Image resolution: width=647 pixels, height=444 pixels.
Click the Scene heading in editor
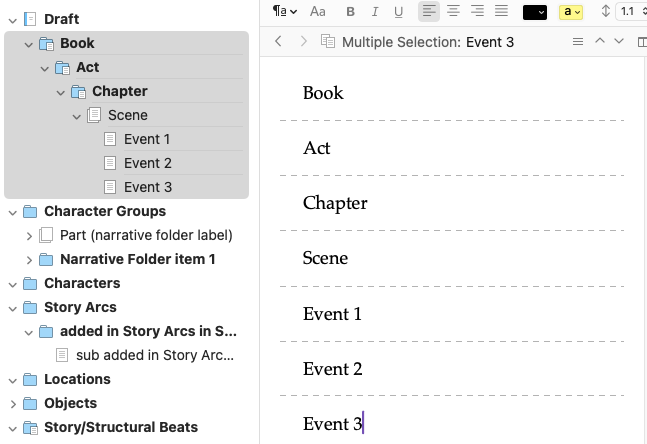coord(326,258)
